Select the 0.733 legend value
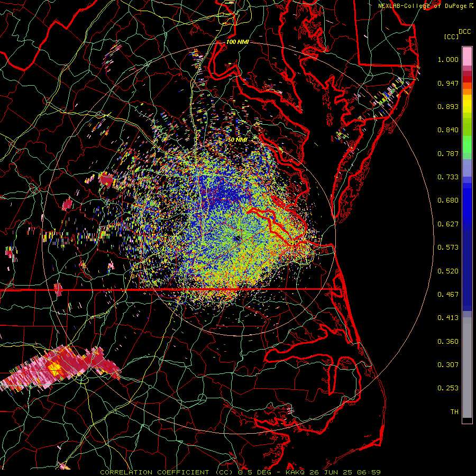The width and height of the screenshot is (476, 476). [x=448, y=177]
